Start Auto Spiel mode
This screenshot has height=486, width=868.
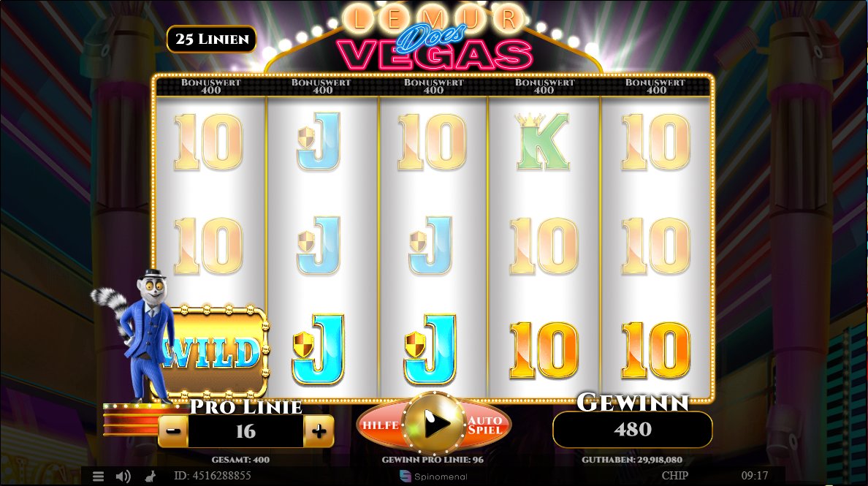coord(485,425)
